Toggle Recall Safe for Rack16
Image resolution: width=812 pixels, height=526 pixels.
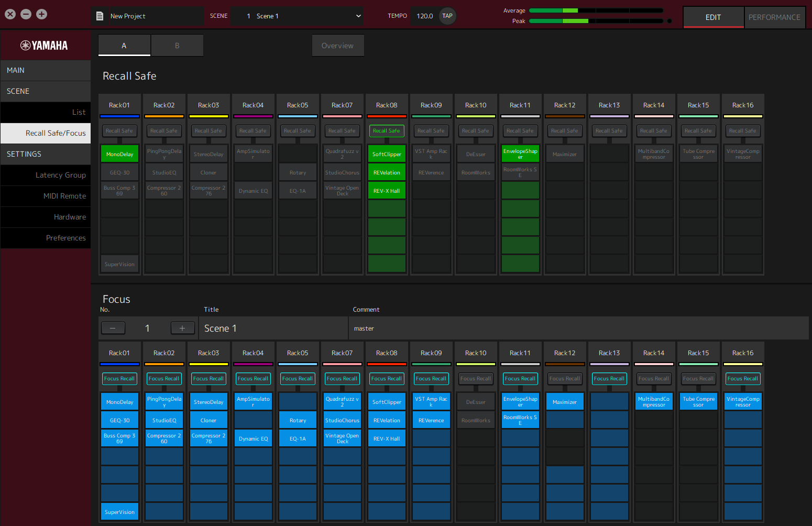tap(743, 130)
